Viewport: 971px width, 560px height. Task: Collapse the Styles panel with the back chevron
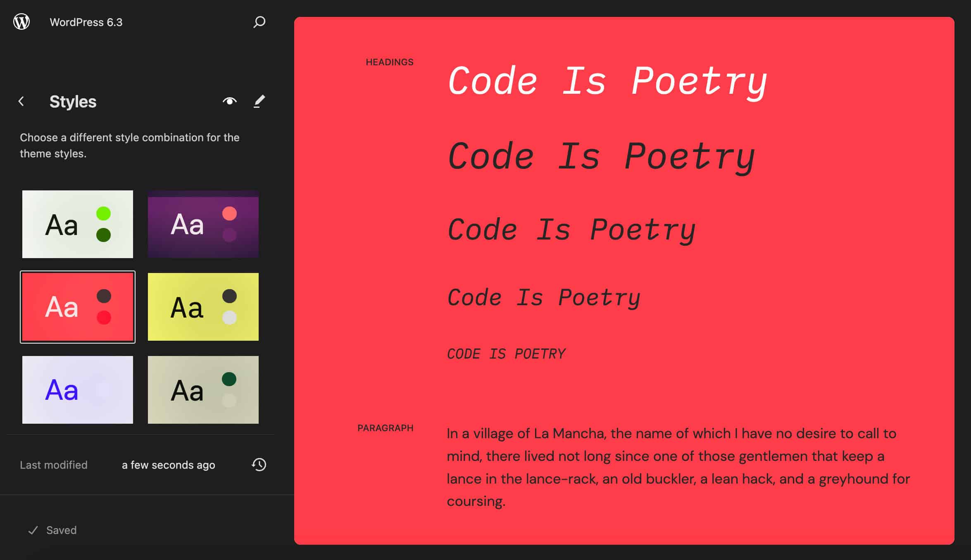point(21,101)
